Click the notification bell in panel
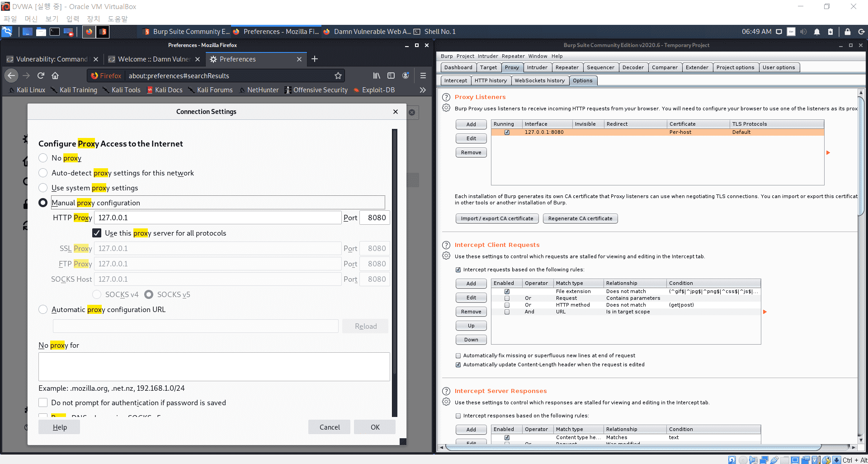 click(x=817, y=32)
